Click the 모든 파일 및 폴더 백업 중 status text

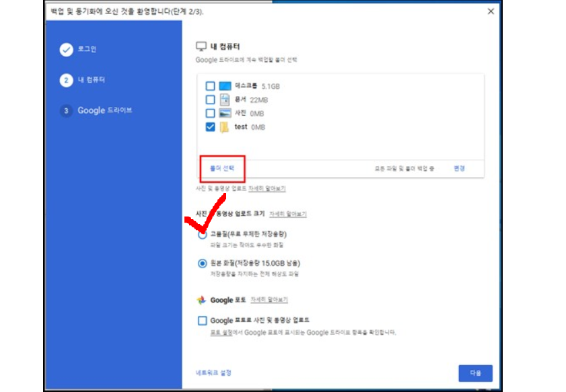point(404,168)
